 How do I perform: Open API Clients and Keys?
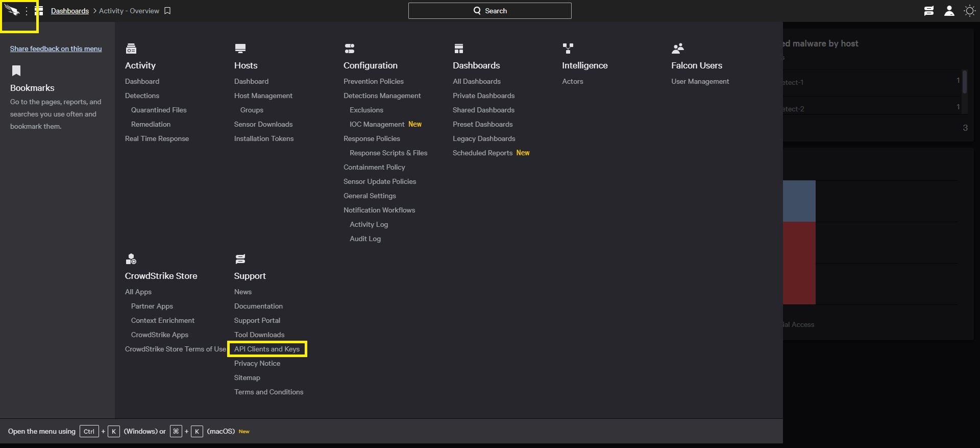pos(267,349)
